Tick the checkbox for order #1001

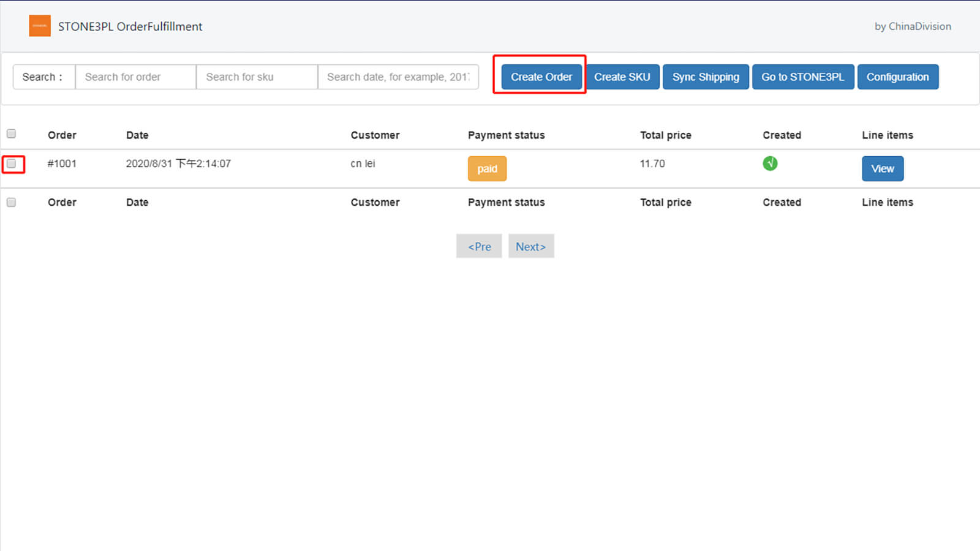[x=12, y=164]
